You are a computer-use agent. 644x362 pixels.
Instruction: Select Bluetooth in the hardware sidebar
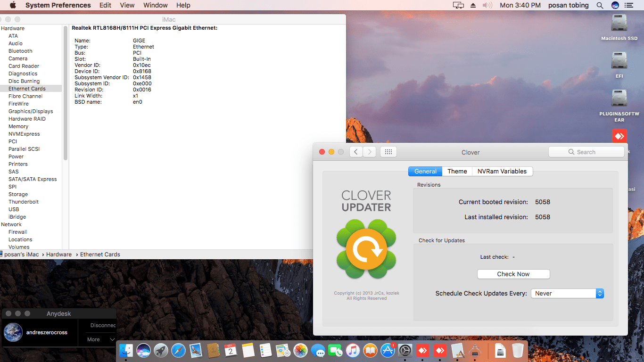20,51
